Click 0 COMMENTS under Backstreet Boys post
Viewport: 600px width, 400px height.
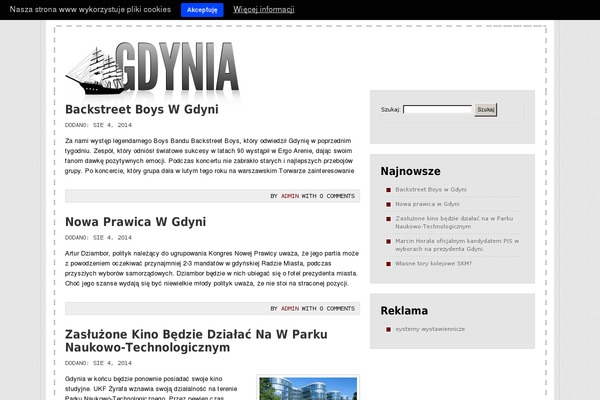coord(337,196)
